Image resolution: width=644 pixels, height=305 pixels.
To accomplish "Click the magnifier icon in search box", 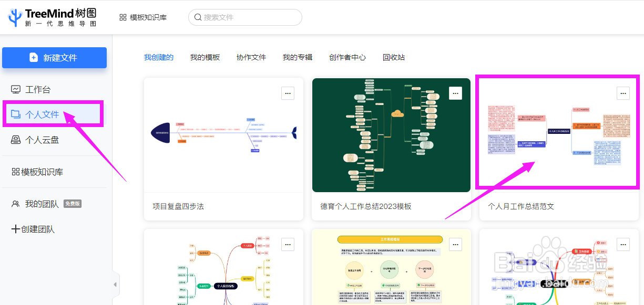I will tap(198, 17).
